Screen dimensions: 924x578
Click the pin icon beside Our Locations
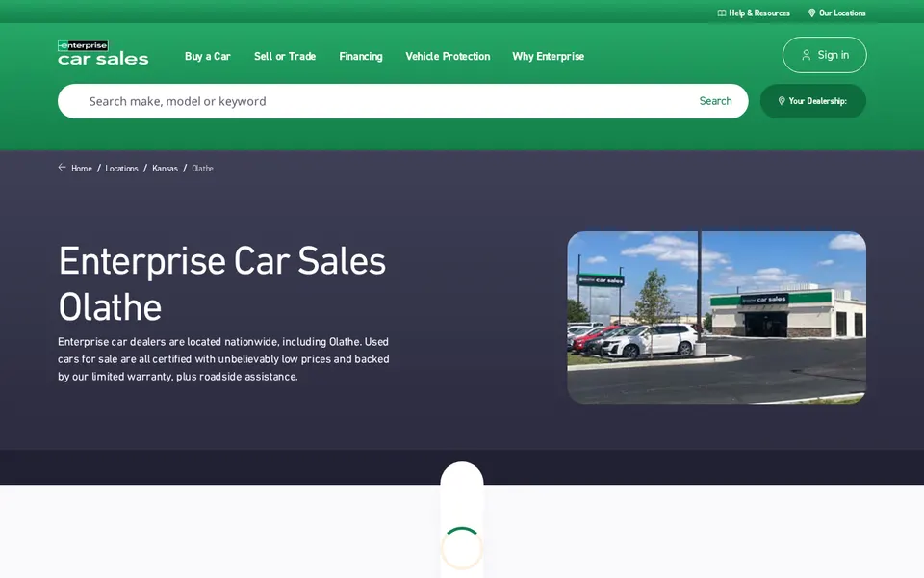(x=811, y=13)
